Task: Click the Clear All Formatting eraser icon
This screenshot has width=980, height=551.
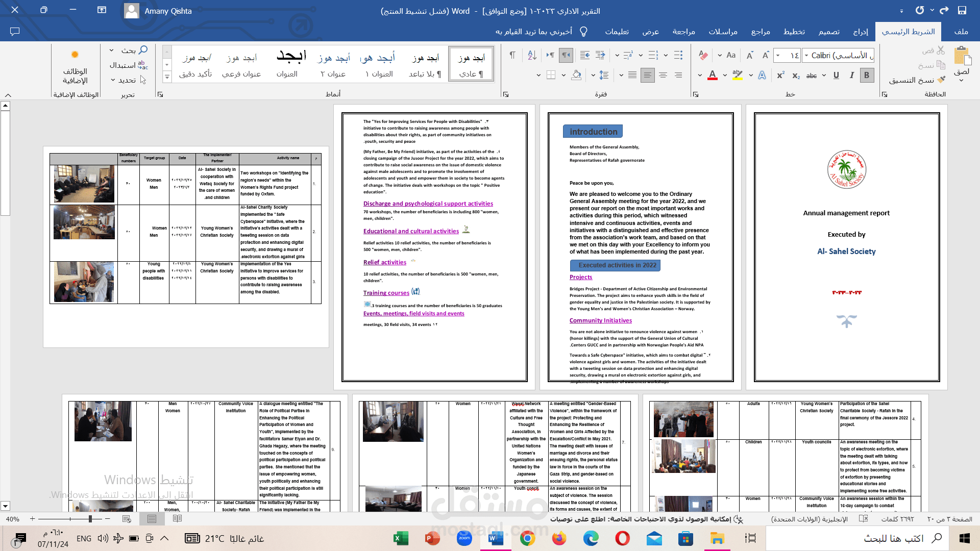Action: coord(703,55)
